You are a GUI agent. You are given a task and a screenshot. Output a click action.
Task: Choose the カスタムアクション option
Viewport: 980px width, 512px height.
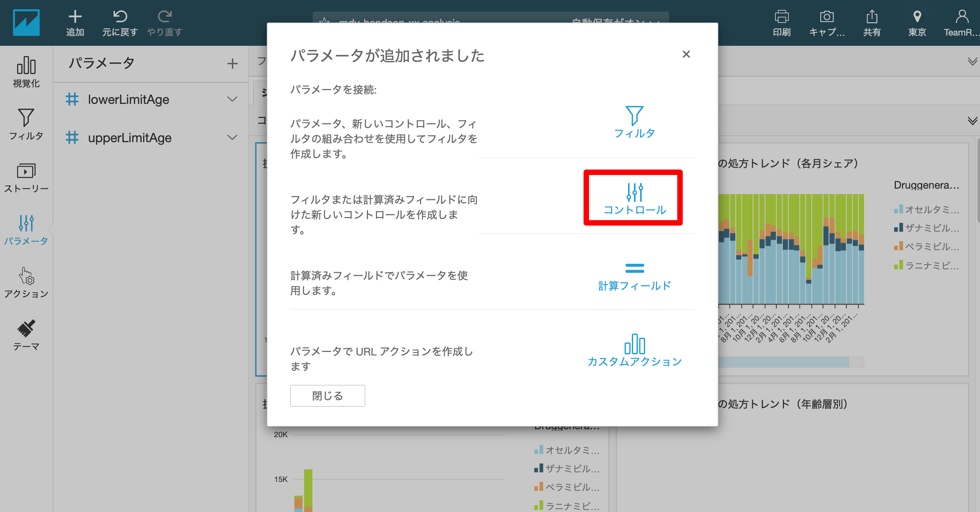[634, 350]
